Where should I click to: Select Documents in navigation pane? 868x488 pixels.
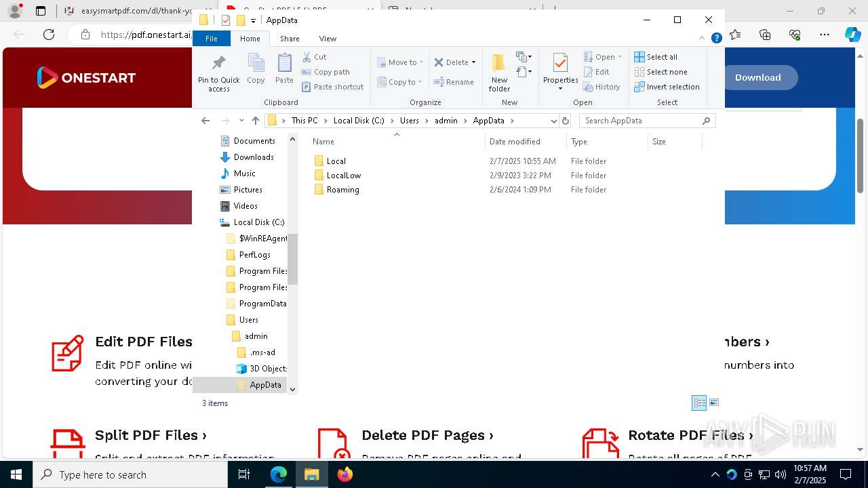coord(248,141)
